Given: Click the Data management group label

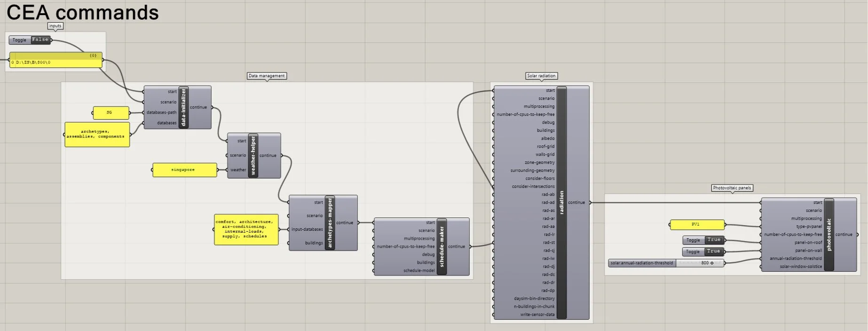Looking at the screenshot, I should (267, 76).
